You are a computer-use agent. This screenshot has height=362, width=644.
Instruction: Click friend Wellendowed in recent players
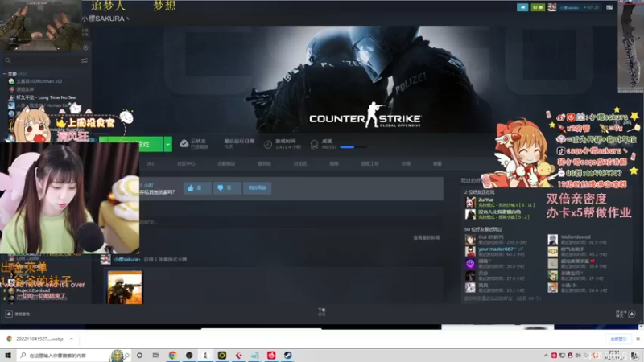tap(576, 237)
